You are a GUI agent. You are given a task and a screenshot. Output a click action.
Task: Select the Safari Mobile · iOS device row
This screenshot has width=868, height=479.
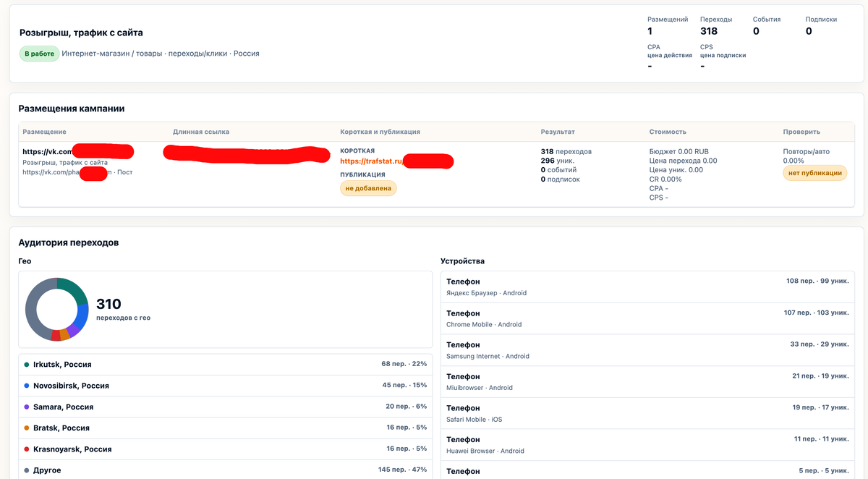[648, 413]
